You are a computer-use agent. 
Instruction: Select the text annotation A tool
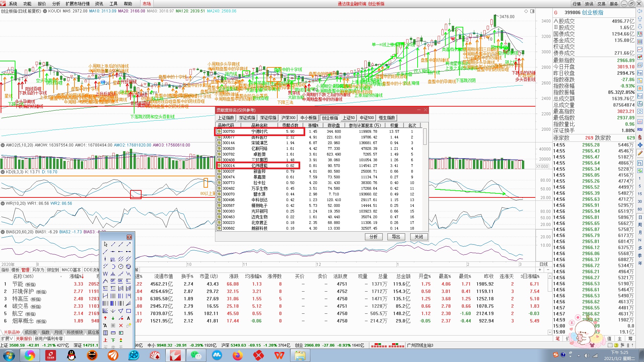[128, 318]
